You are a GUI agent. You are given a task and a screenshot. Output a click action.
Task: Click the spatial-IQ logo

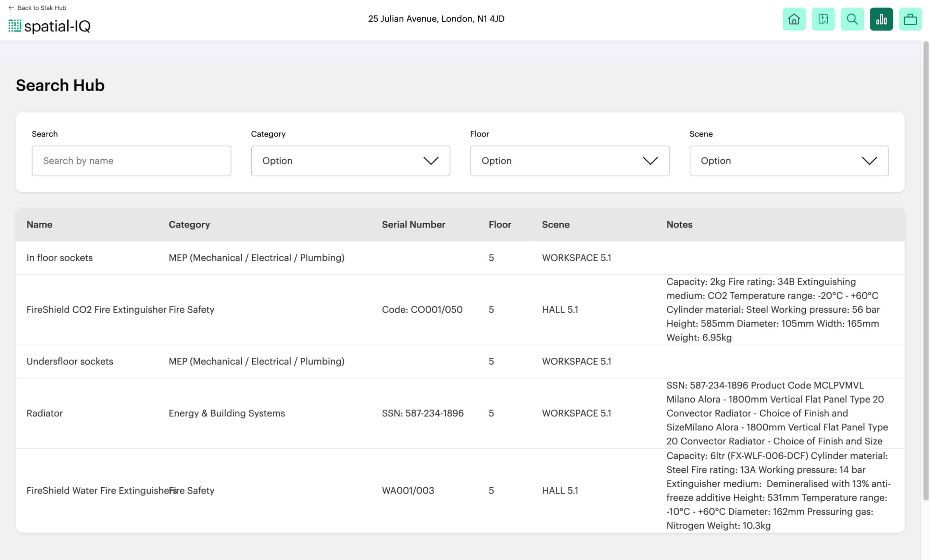pos(50,26)
